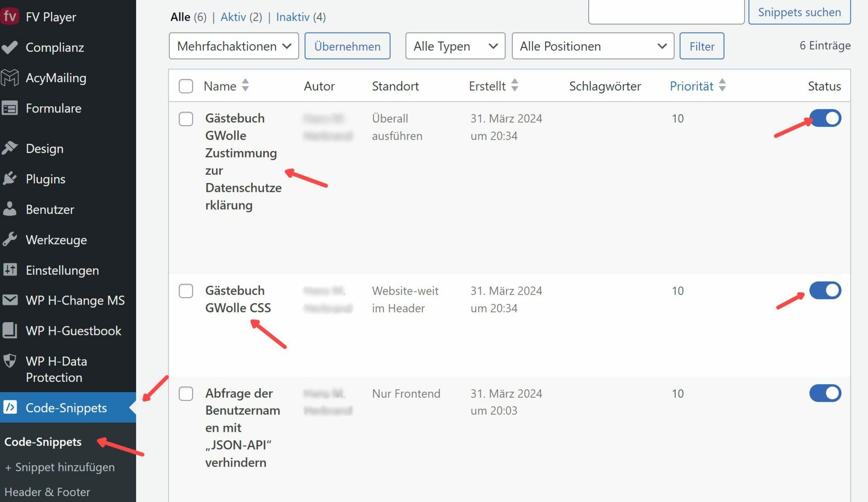Click the Plugins plug icon

click(9, 178)
